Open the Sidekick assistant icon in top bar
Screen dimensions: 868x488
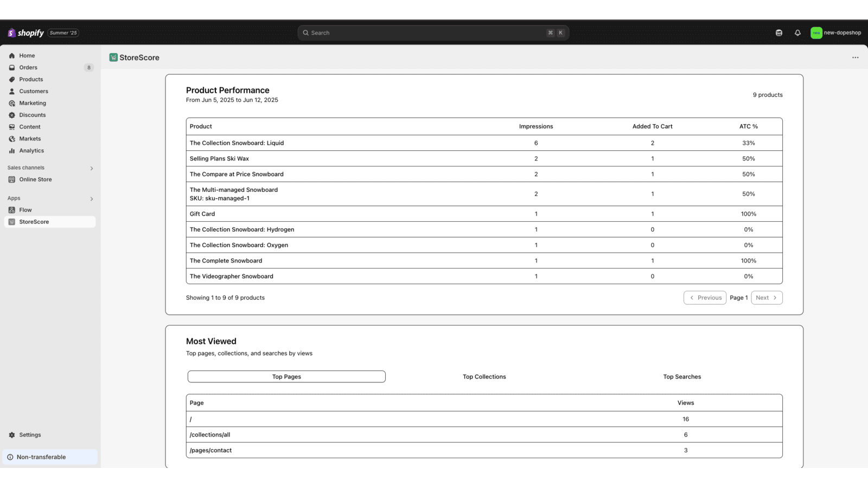tap(779, 33)
